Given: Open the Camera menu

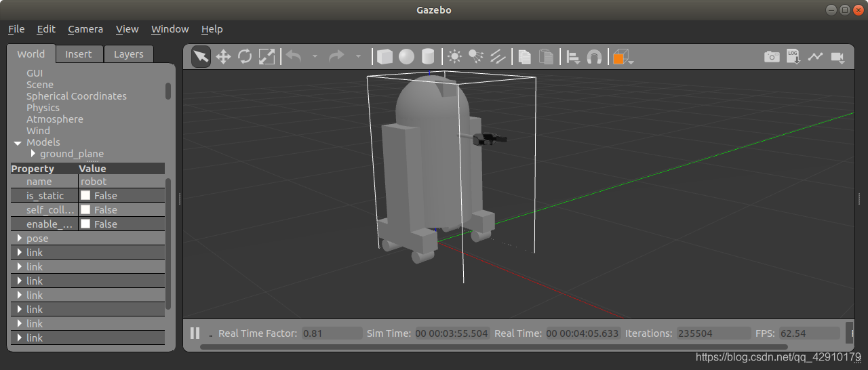Looking at the screenshot, I should pyautogui.click(x=85, y=29).
